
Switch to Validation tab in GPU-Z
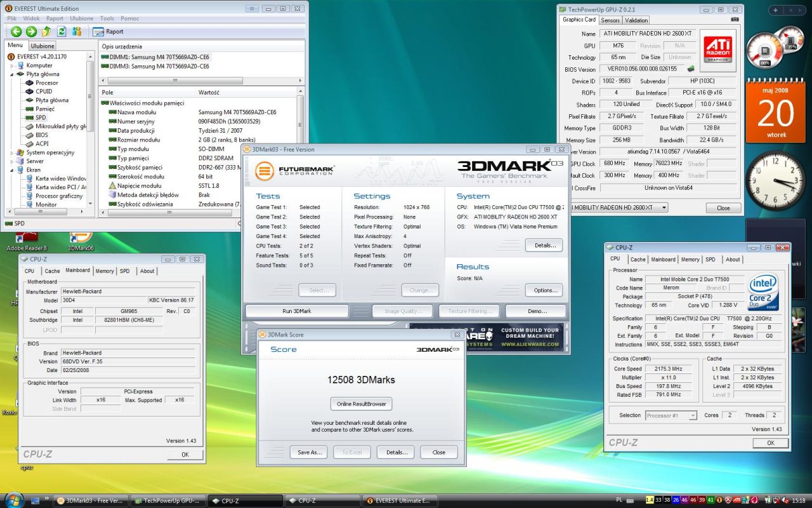click(636, 20)
